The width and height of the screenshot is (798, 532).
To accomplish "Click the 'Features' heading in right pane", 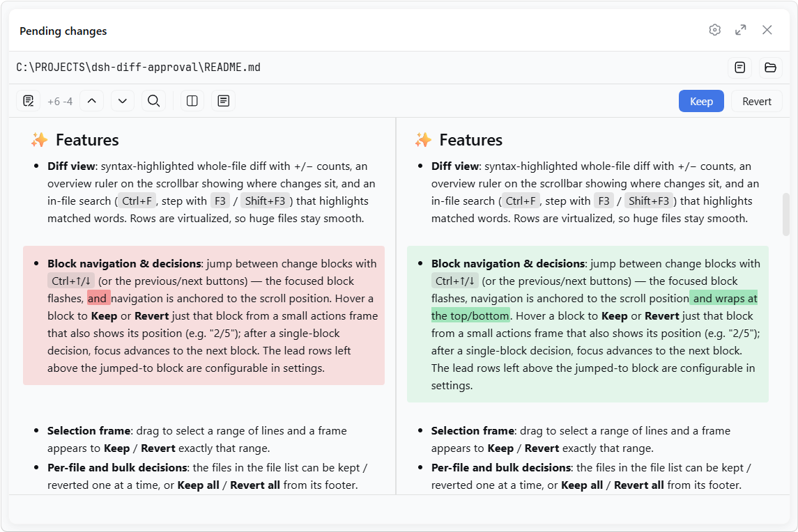I will (x=470, y=140).
